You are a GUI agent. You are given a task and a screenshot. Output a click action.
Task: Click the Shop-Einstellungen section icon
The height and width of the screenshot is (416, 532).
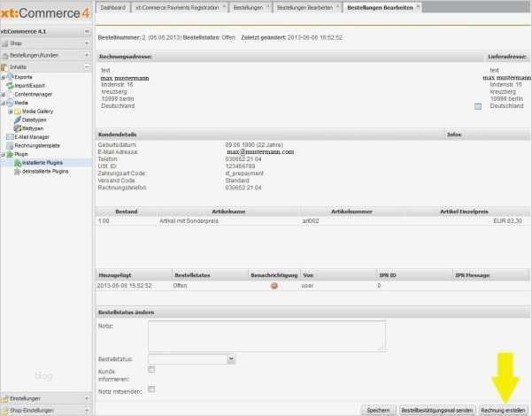pos(4,411)
